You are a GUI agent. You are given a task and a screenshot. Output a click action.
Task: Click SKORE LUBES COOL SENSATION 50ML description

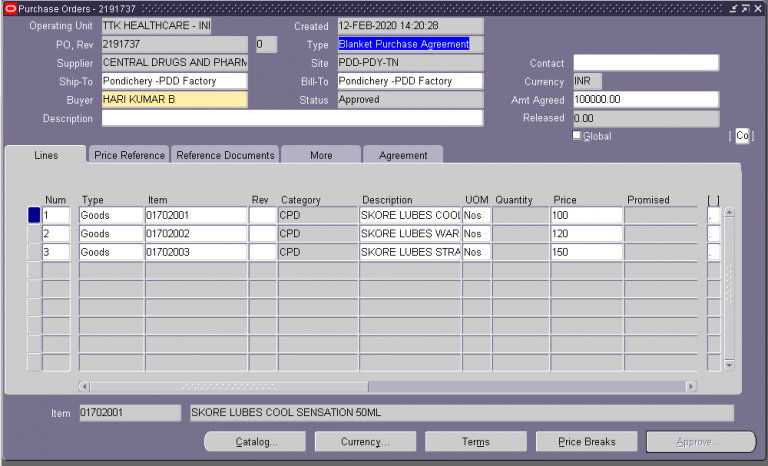click(462, 413)
